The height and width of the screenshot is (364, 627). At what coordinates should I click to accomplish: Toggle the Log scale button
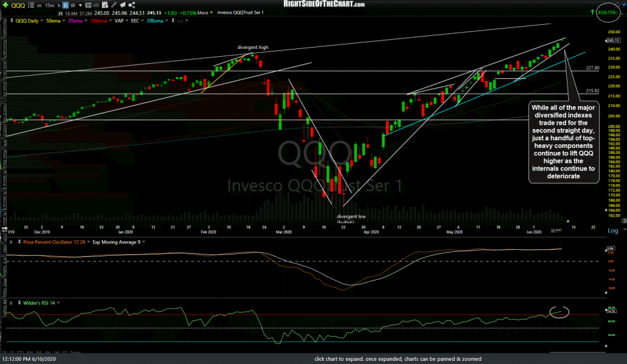(x=613, y=230)
